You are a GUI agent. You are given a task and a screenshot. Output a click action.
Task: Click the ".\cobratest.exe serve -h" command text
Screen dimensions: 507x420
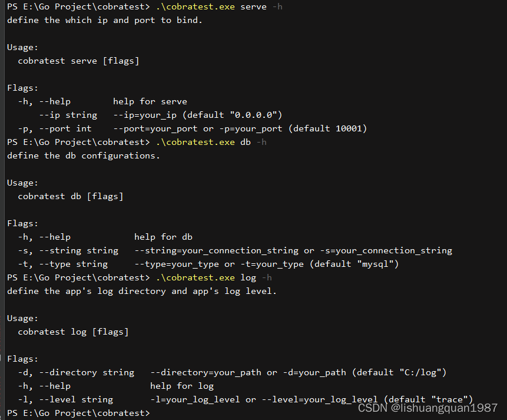pos(219,6)
